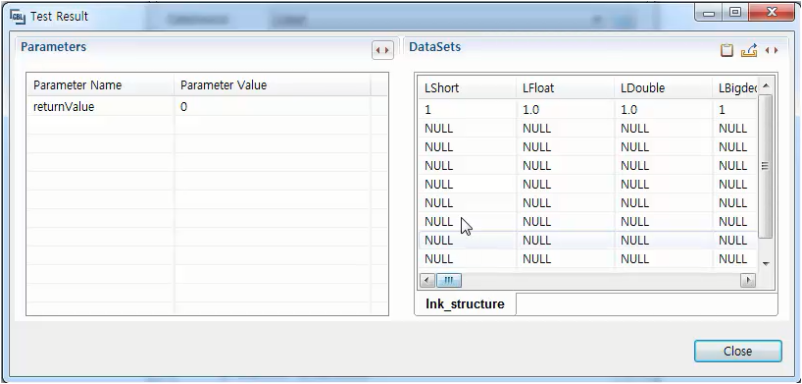
Task: Click the horizontal scrollbar left arrow
Action: [428, 280]
